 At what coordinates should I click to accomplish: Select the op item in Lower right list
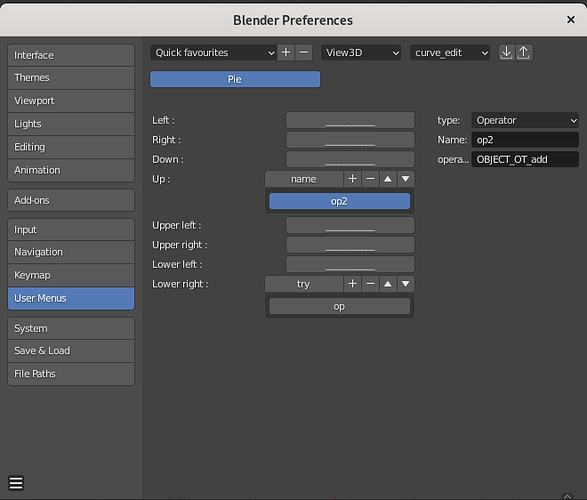(340, 306)
